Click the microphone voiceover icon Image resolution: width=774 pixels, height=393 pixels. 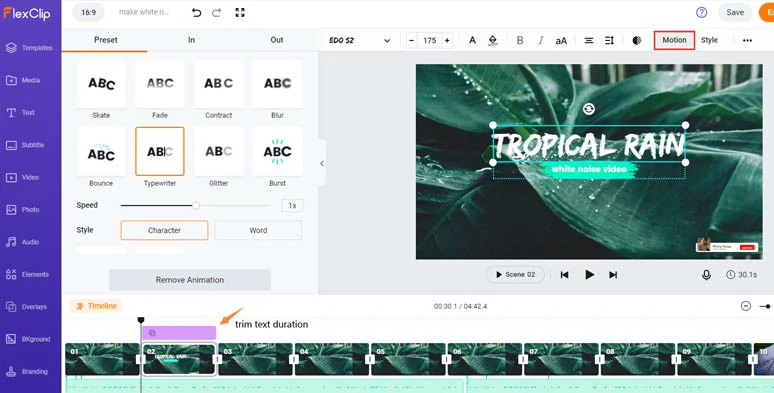(x=706, y=275)
